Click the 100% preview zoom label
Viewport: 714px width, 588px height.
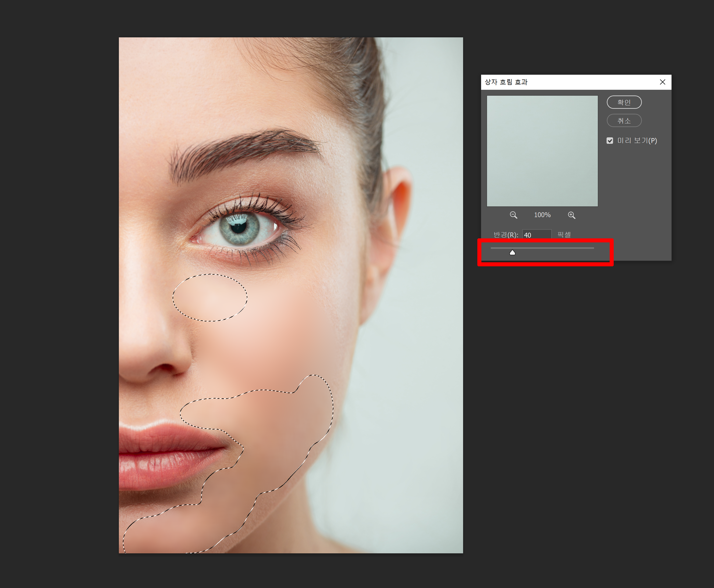pyautogui.click(x=542, y=215)
